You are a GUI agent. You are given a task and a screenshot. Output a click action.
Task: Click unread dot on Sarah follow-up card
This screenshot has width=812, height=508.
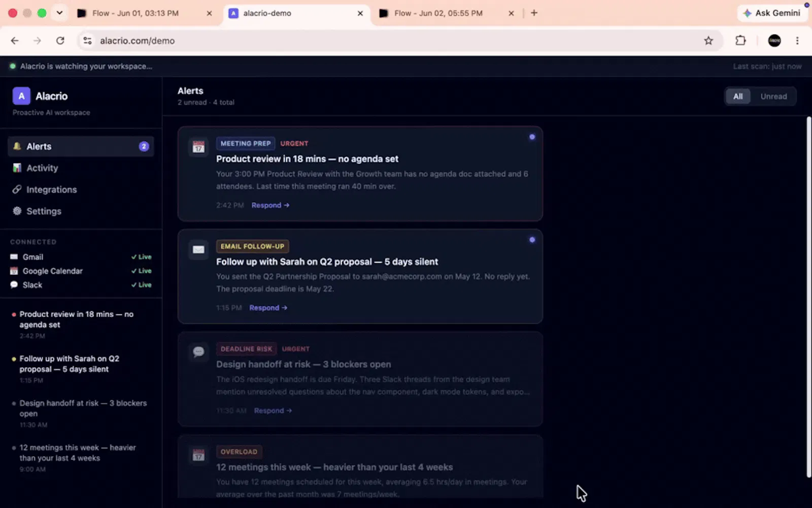pyautogui.click(x=532, y=240)
